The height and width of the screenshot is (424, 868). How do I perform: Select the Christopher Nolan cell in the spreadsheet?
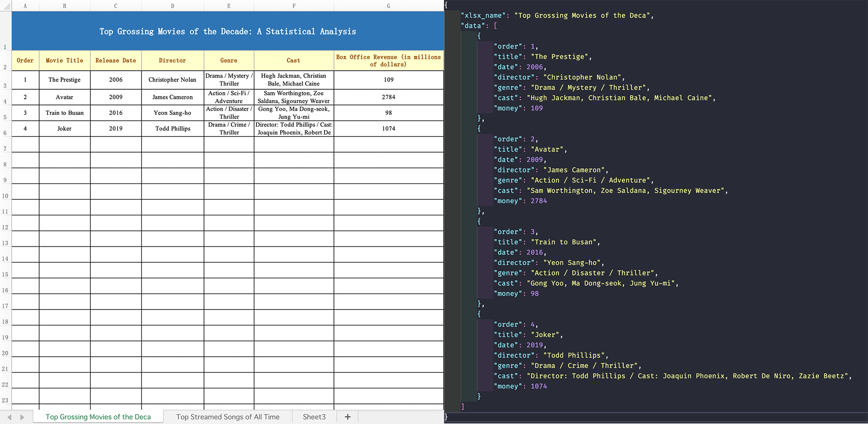tap(173, 80)
